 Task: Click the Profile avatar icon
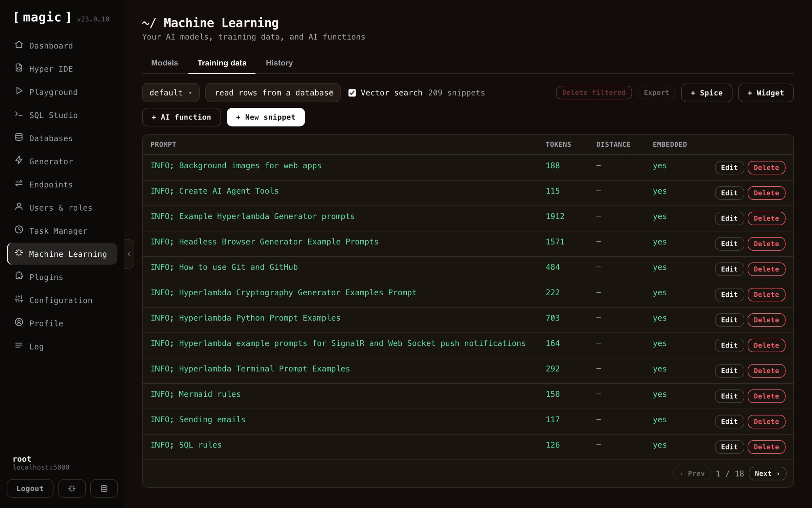point(19,322)
